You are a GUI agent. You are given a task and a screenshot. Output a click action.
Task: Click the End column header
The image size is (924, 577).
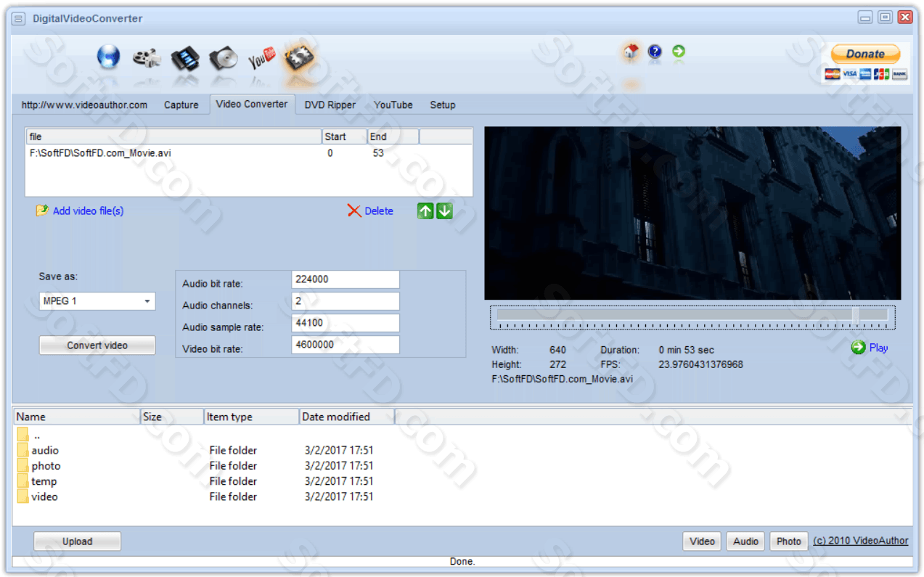coord(393,136)
